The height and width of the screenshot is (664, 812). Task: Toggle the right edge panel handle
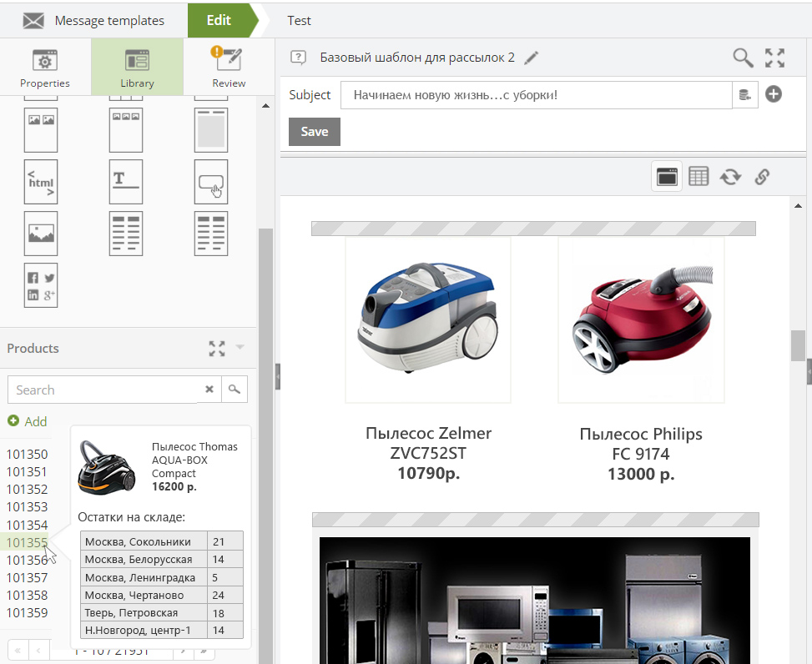point(809,371)
